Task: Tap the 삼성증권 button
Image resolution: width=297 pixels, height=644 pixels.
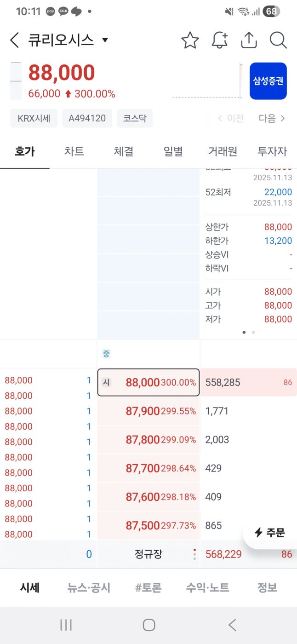Action: [x=268, y=81]
